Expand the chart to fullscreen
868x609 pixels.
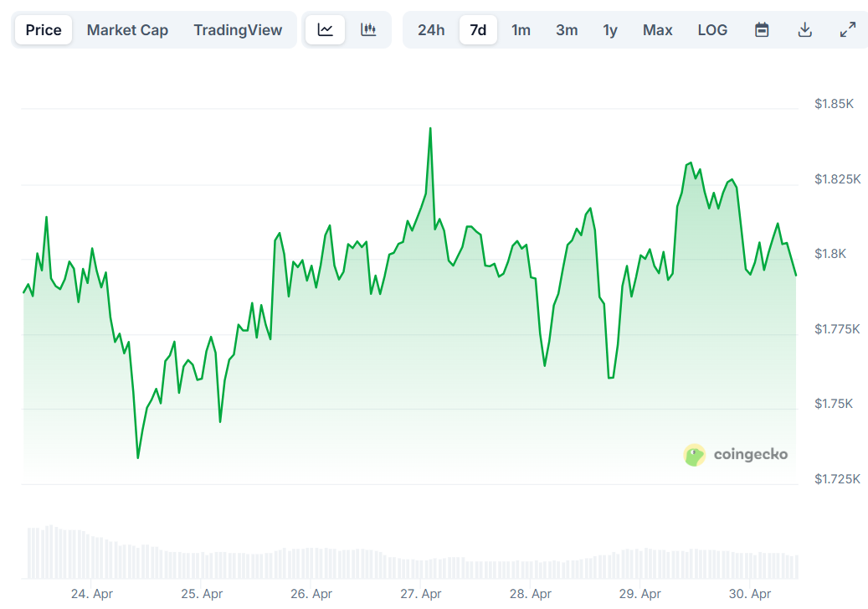848,29
